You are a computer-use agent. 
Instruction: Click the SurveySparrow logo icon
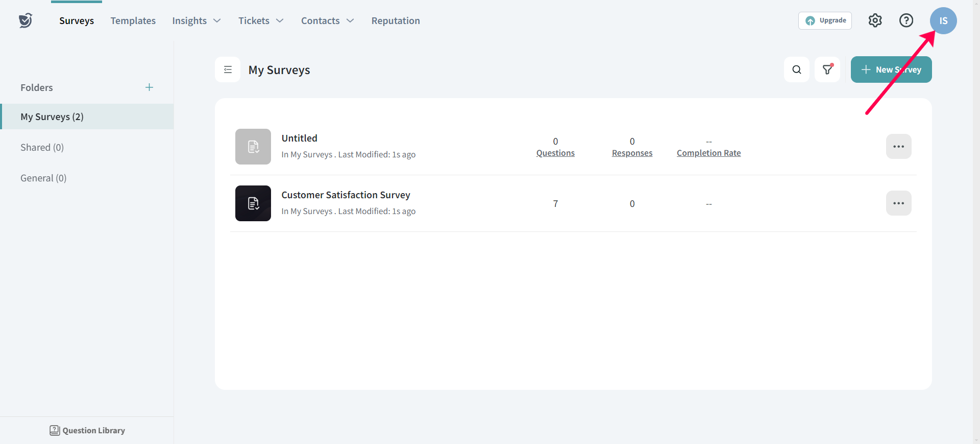(x=26, y=20)
